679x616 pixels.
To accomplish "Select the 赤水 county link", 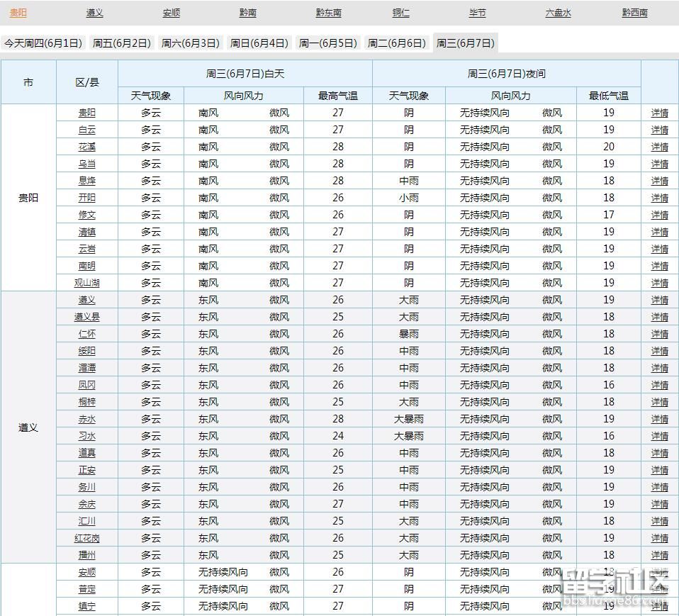I will [86, 419].
